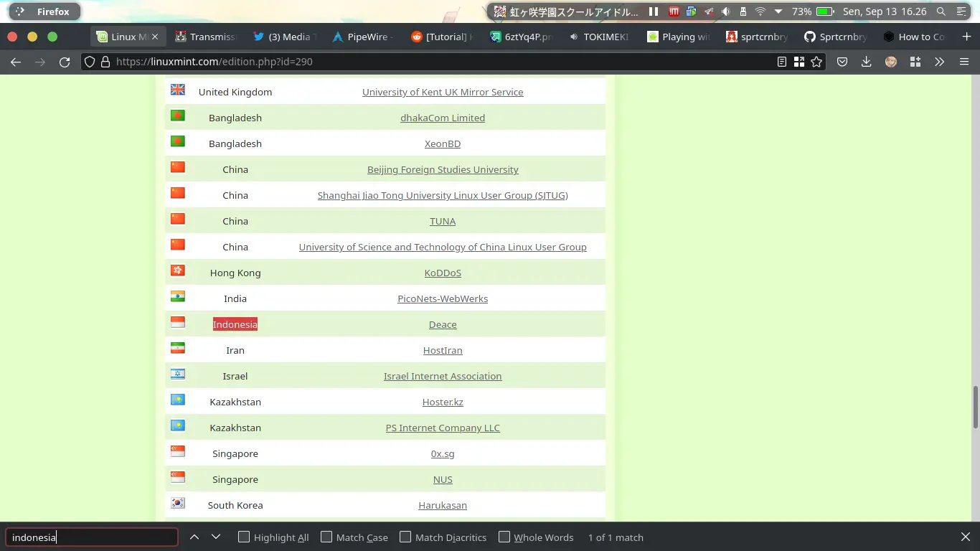Show more toolbar tools overflow
The height and width of the screenshot is (551, 980).
coord(940,62)
